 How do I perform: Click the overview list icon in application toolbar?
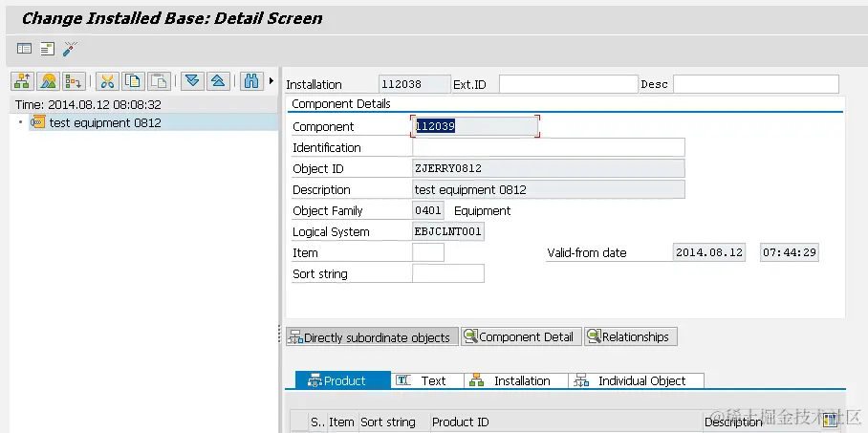click(24, 49)
